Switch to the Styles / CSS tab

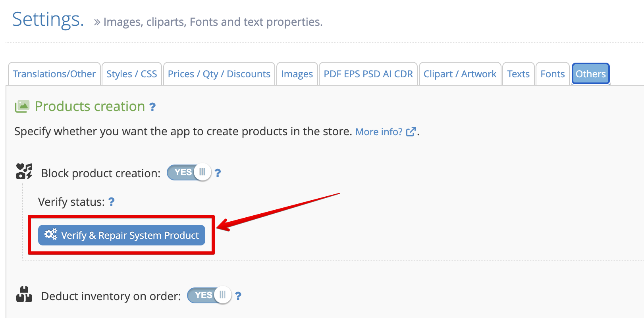132,74
